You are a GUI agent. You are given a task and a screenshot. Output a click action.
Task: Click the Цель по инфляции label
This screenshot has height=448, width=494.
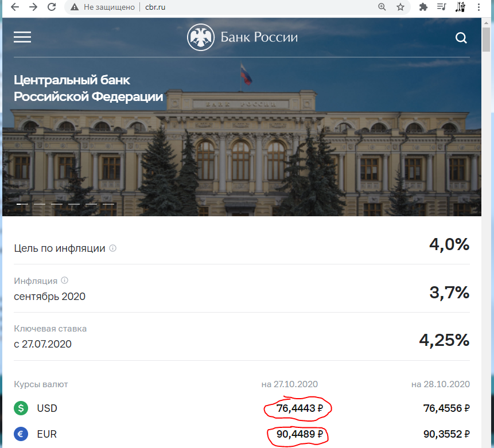click(60, 248)
